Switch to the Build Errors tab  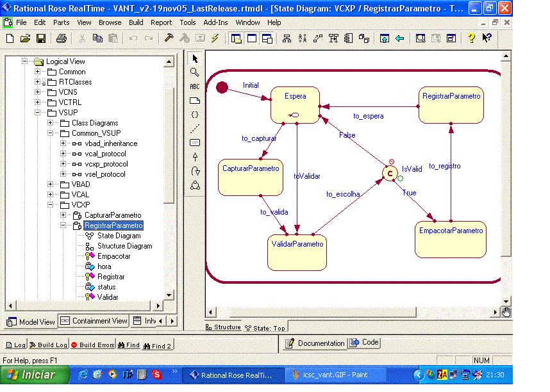pos(93,345)
